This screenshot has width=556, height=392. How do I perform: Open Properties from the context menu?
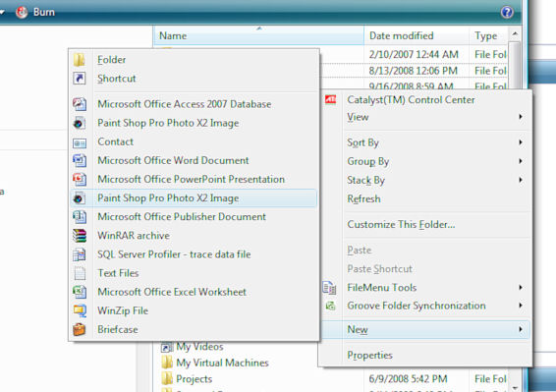424,355
